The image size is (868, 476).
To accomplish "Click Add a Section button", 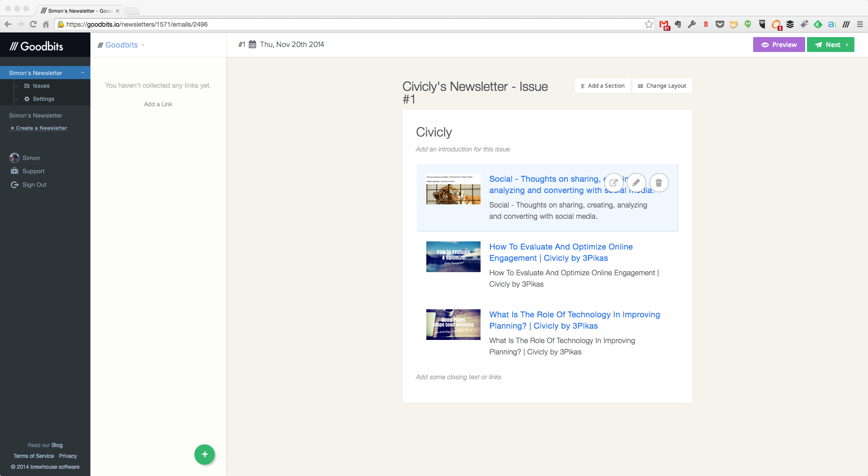I will 603,86.
